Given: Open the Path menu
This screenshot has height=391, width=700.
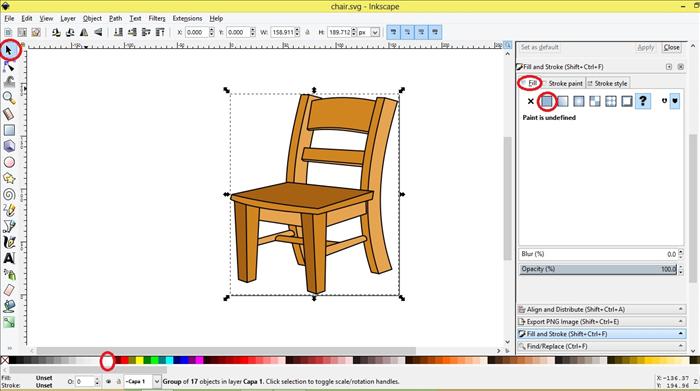Looking at the screenshot, I should pyautogui.click(x=115, y=18).
